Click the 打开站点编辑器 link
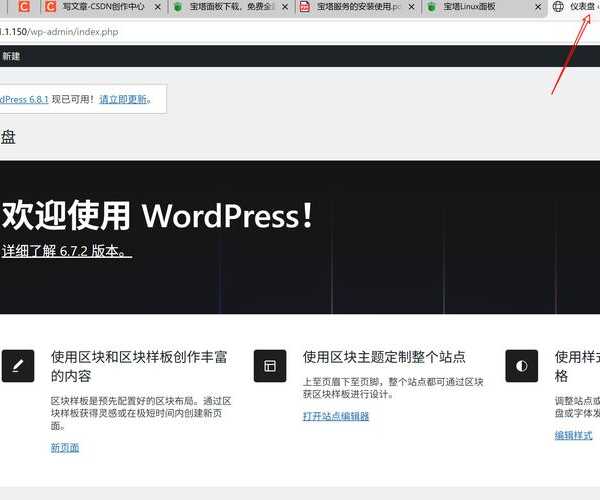 click(x=336, y=416)
